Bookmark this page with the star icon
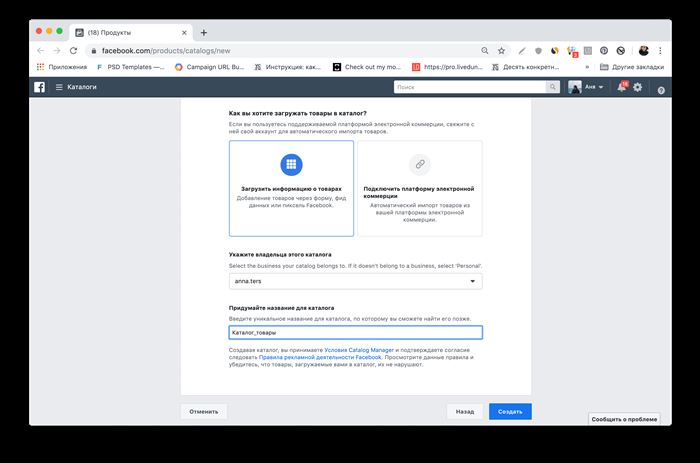Screen dimensions: 700x463 (x=501, y=51)
